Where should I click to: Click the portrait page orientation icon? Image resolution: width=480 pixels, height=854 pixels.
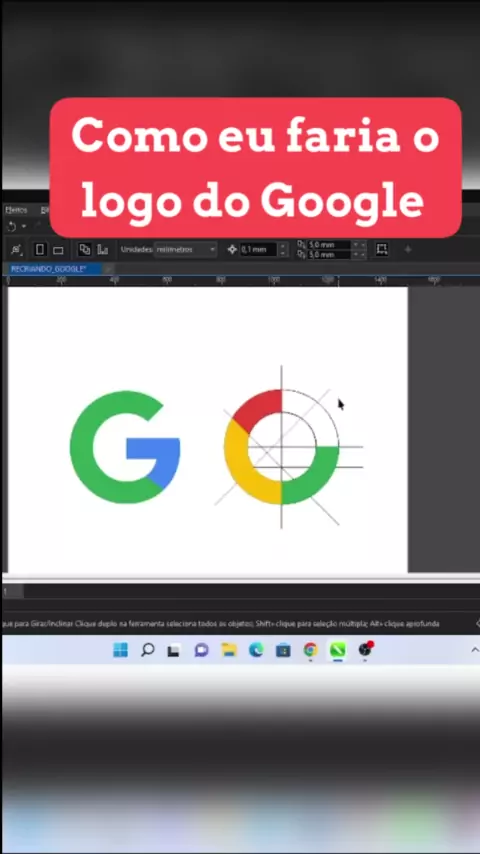pos(40,249)
